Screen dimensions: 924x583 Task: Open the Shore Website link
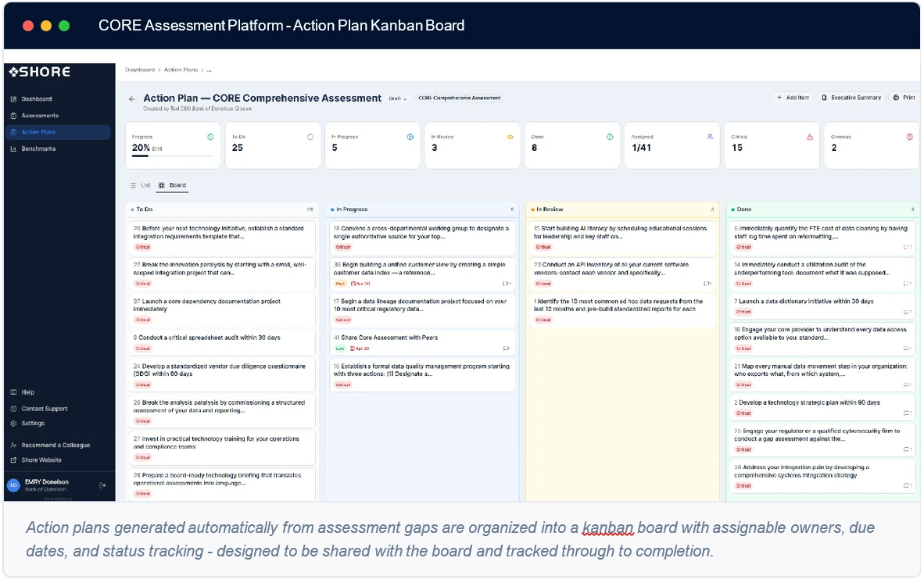(41, 460)
